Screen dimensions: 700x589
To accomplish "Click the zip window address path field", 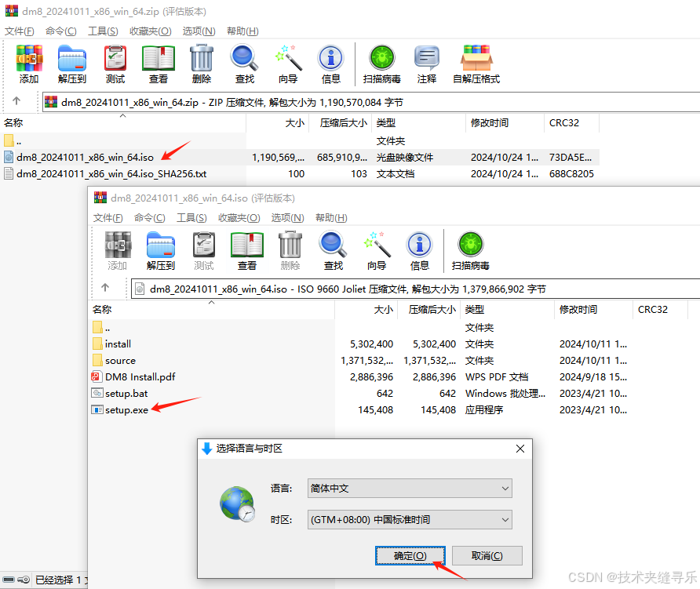I will pos(371,102).
